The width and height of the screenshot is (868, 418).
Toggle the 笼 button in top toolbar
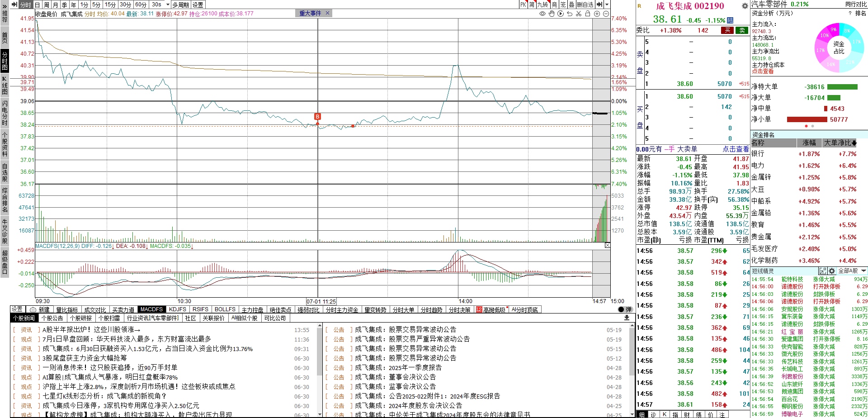click(563, 5)
